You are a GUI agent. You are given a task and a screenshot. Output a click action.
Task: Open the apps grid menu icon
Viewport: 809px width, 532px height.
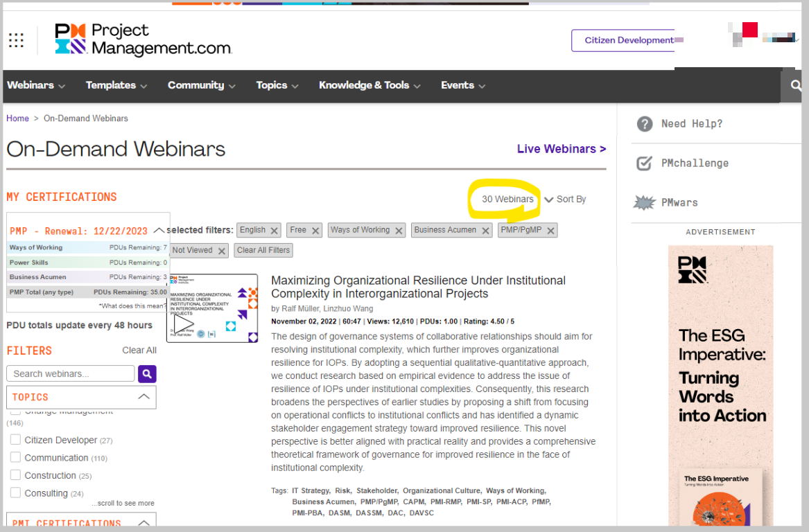tap(16, 40)
